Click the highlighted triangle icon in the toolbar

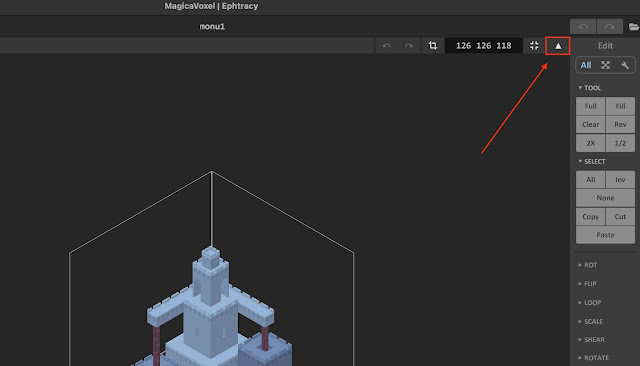point(558,46)
